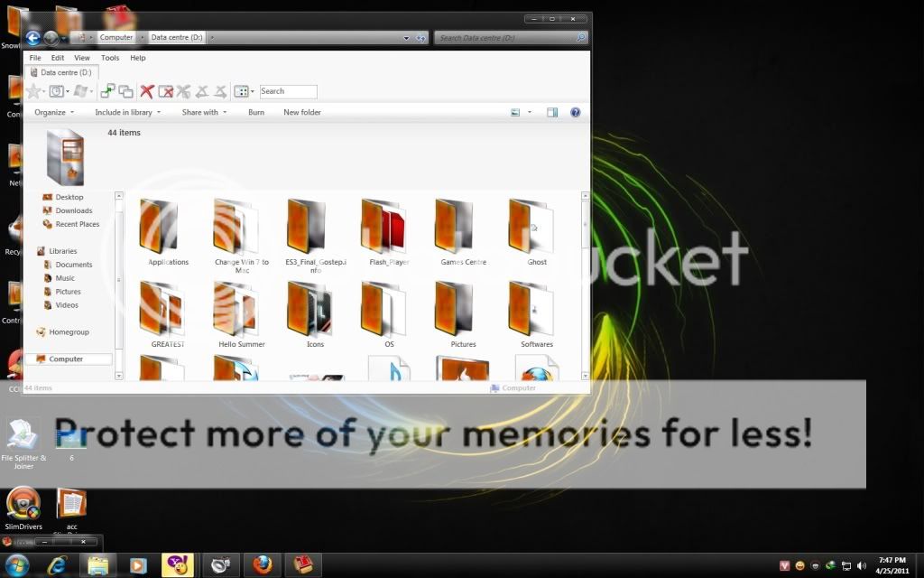This screenshot has height=578, width=924.
Task: Select the OS folder
Action: (383, 309)
